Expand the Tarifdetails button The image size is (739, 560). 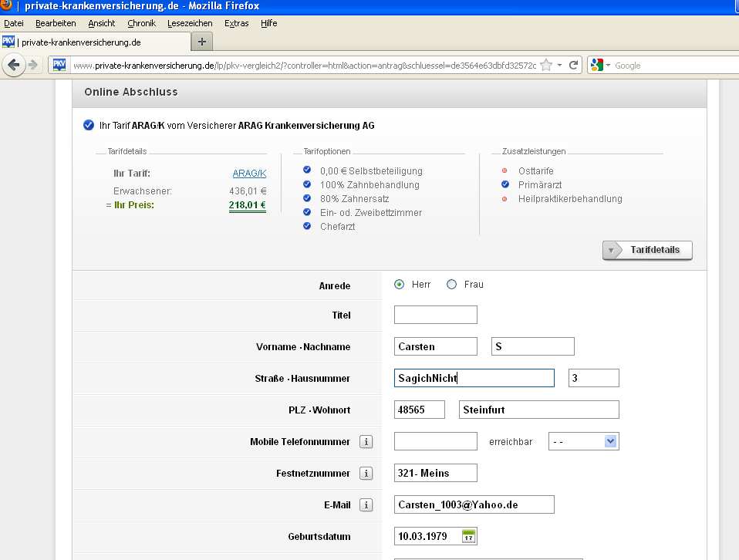click(647, 250)
